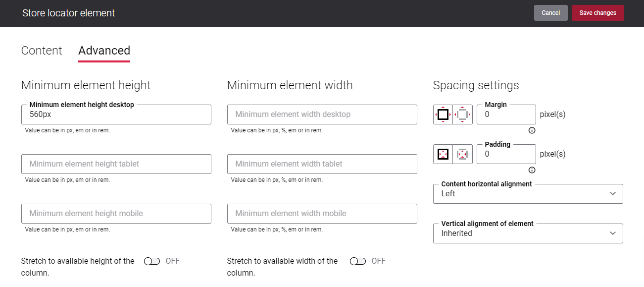This screenshot has height=287, width=644.
Task: Click the Margin value input
Action: point(506,115)
